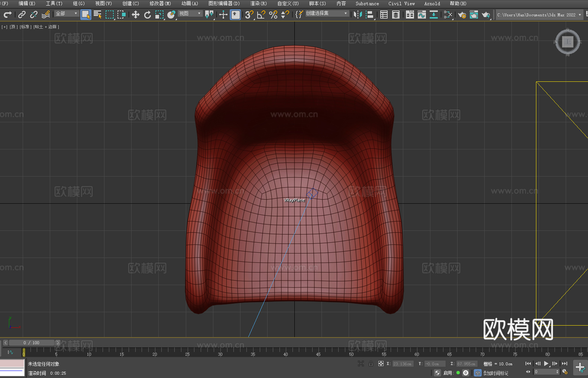The height and width of the screenshot is (378, 588).
Task: Open the 修改器(M) menu
Action: click(160, 3)
